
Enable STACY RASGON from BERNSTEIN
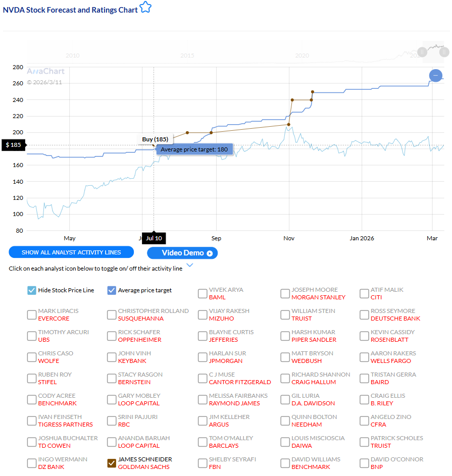(x=111, y=378)
